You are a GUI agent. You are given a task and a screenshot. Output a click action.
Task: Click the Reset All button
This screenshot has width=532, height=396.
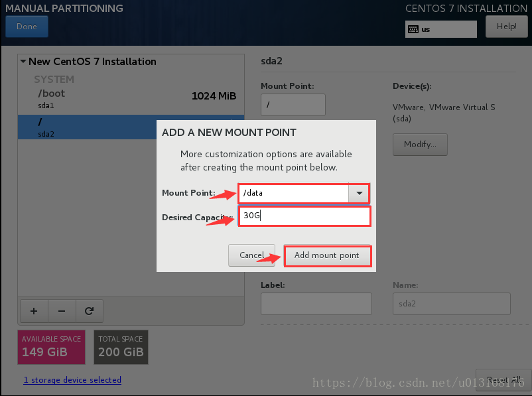pos(503,379)
